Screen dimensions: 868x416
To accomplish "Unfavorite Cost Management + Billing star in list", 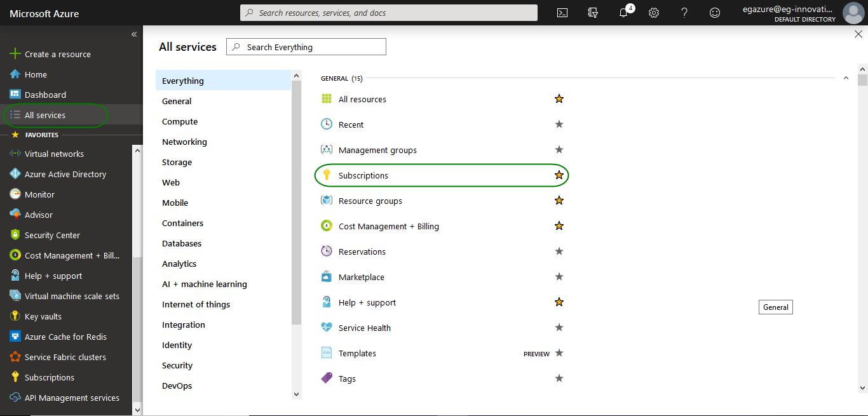I will click(559, 225).
